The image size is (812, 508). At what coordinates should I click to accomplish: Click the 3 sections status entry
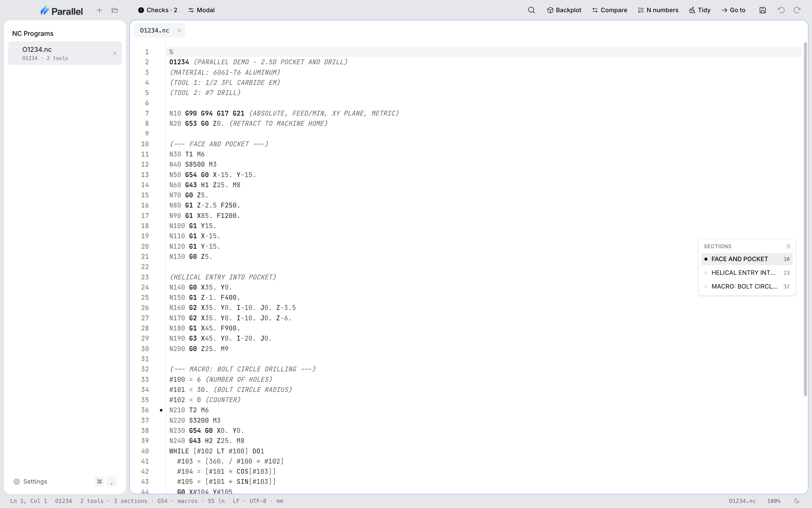point(130,501)
